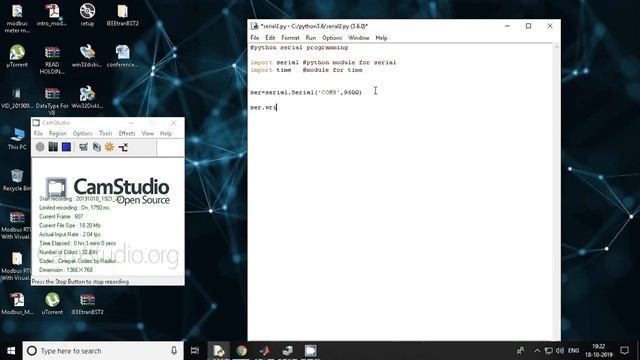This screenshot has height=360, width=640.
Task: Click the orange sun record-to-AVI icon in CamStudio
Action: click(109, 147)
